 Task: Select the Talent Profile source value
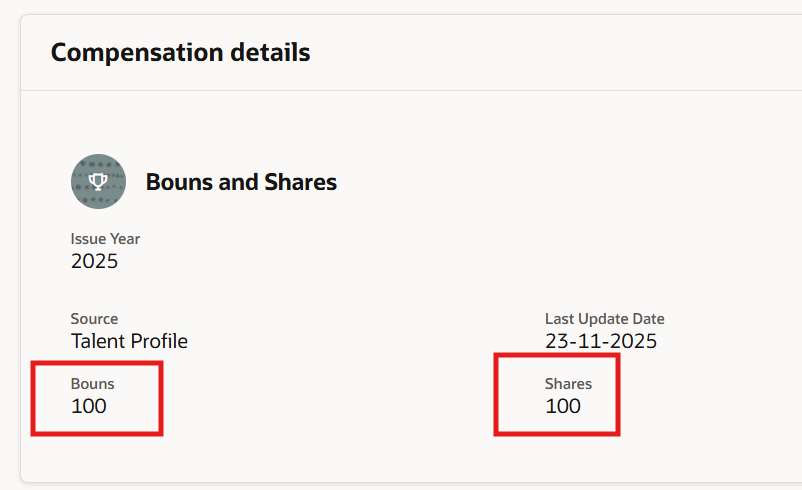tap(129, 341)
